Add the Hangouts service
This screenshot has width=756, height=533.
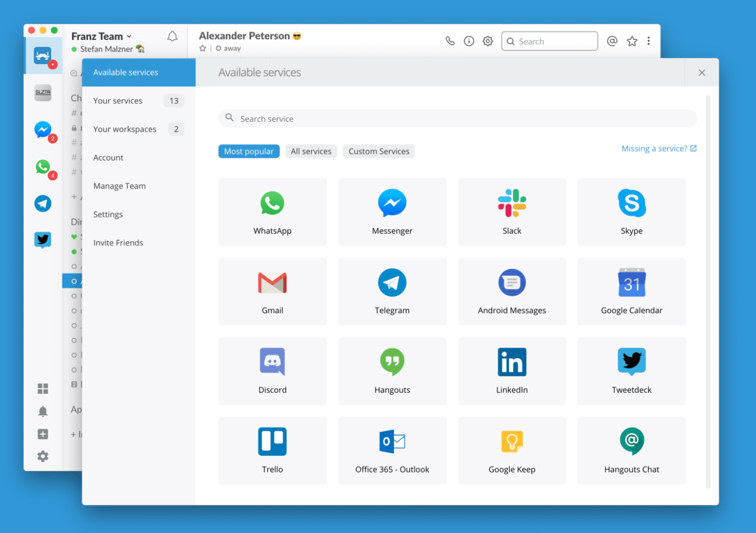tap(392, 371)
